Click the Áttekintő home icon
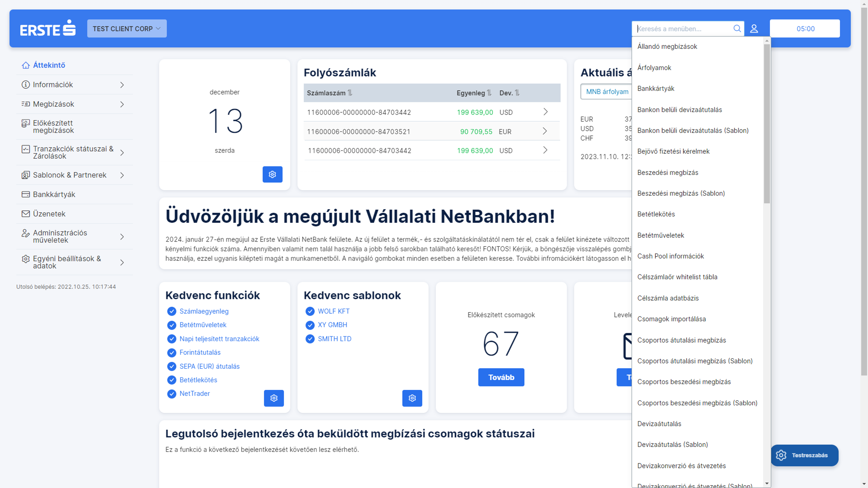This screenshot has height=488, width=868. point(26,65)
